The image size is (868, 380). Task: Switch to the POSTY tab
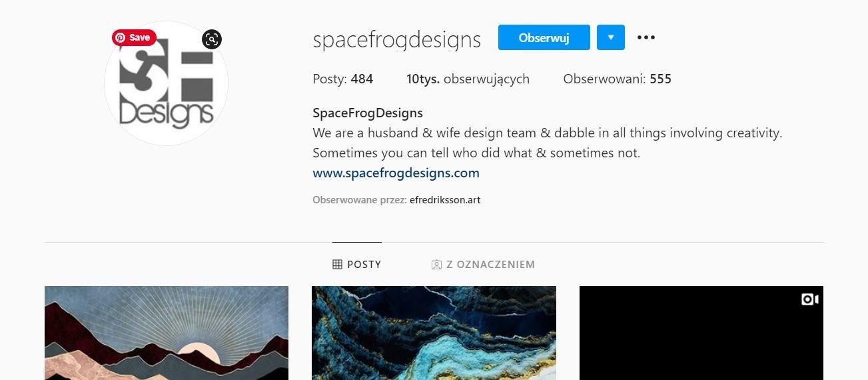(357, 265)
